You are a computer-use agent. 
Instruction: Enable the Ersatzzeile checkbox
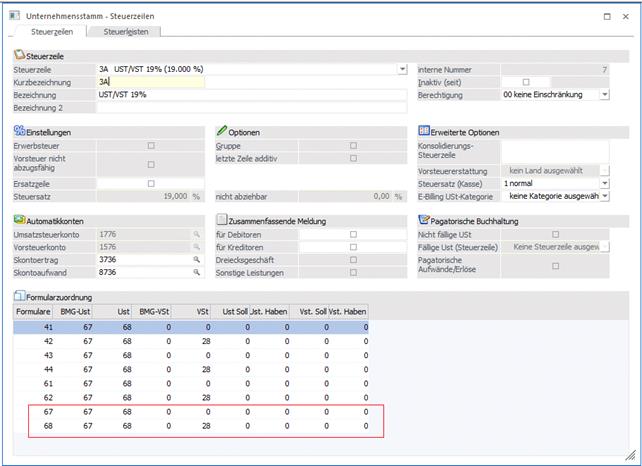(x=151, y=184)
